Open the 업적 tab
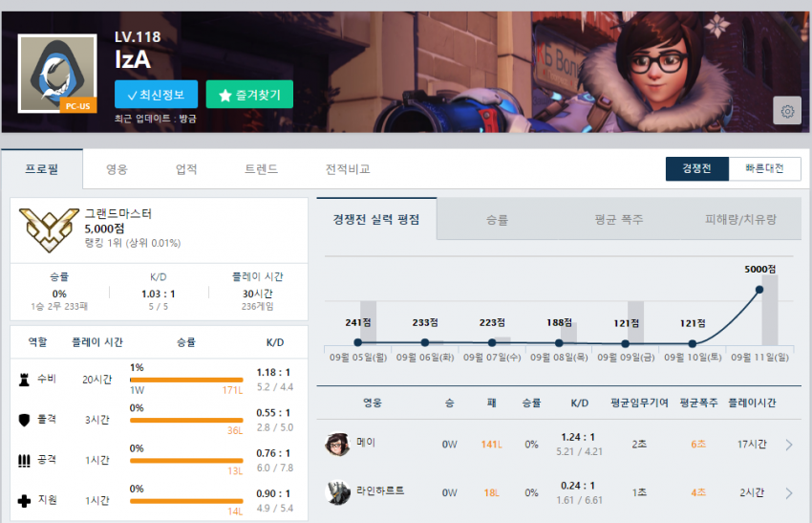 [186, 169]
